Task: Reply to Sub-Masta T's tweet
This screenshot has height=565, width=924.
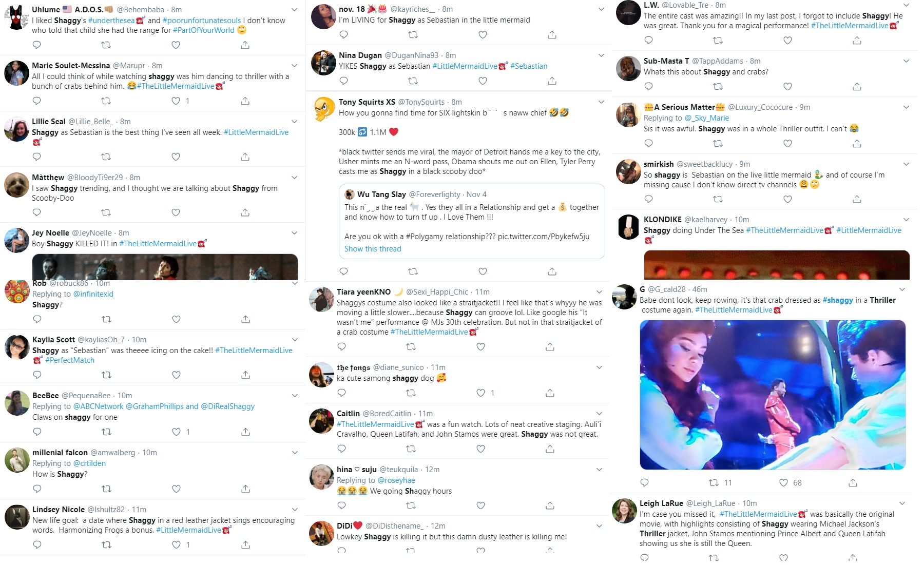Action: [x=648, y=86]
